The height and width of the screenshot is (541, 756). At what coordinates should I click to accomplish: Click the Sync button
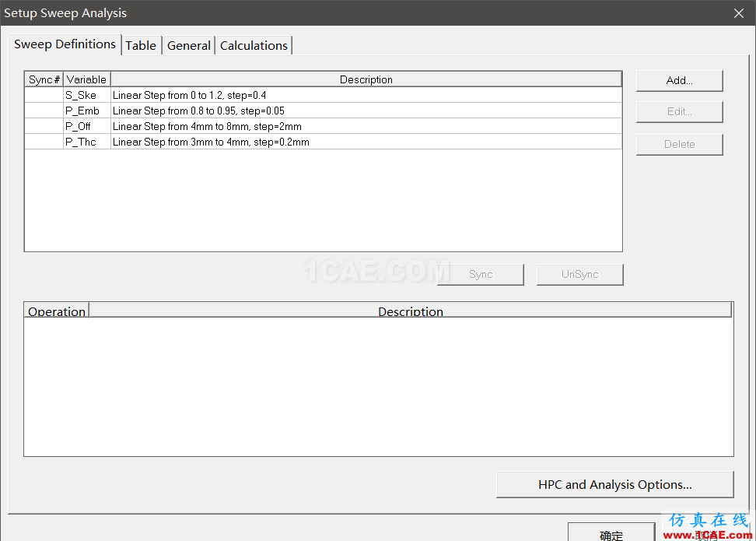[480, 274]
